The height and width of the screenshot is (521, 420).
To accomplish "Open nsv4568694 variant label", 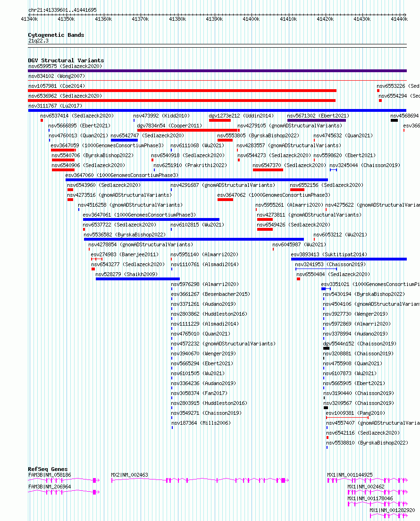I will pyautogui.click(x=405, y=116).
